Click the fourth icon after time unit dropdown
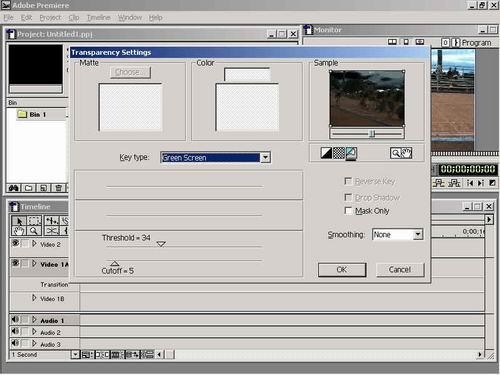Image resolution: width=500 pixels, height=375 pixels. pyautogui.click(x=132, y=354)
